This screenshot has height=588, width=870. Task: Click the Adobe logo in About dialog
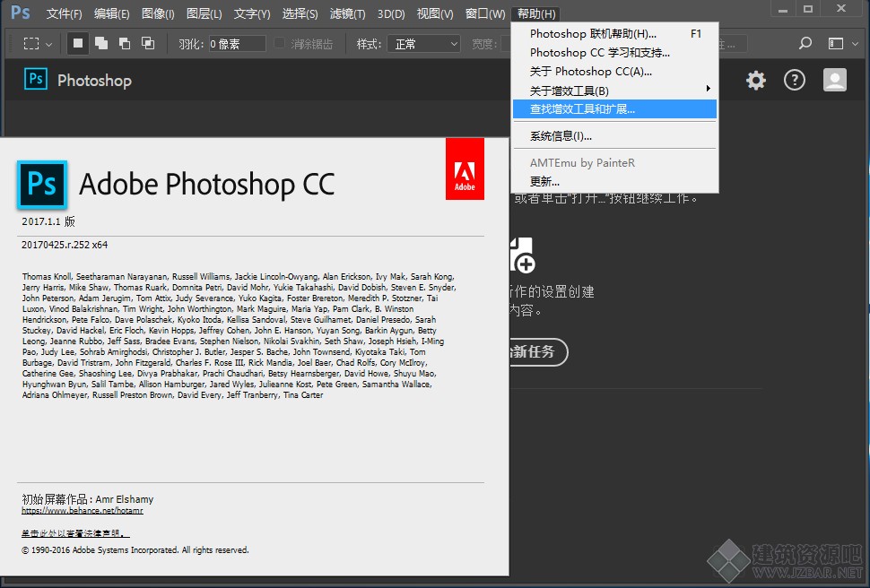point(465,169)
